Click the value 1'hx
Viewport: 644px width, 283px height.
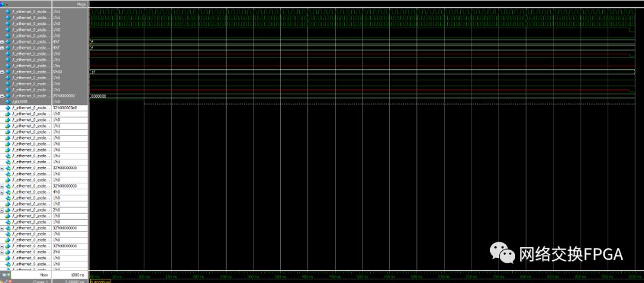click(56, 66)
